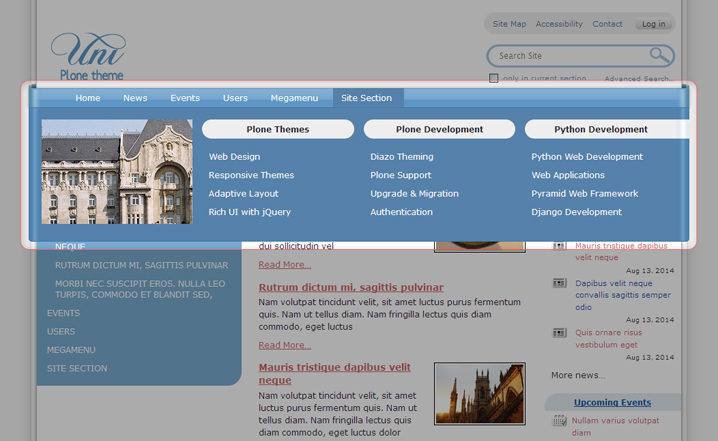The width and height of the screenshot is (718, 441).
Task: Open the Diazo Theming link
Action: pos(402,157)
